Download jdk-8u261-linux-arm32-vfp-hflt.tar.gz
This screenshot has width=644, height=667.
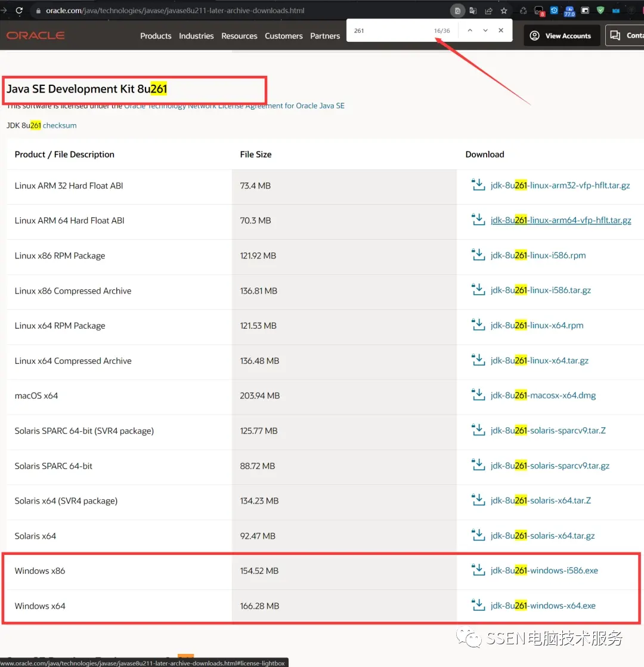click(560, 186)
